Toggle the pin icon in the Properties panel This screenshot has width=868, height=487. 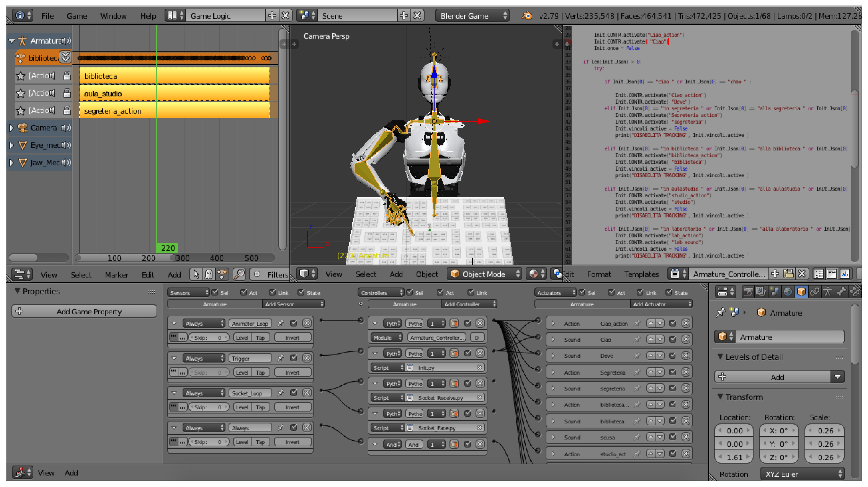[x=721, y=312]
